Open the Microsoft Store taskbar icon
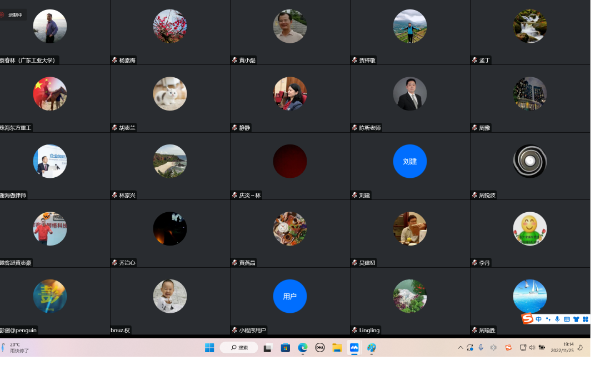The image size is (600, 375). (285, 347)
